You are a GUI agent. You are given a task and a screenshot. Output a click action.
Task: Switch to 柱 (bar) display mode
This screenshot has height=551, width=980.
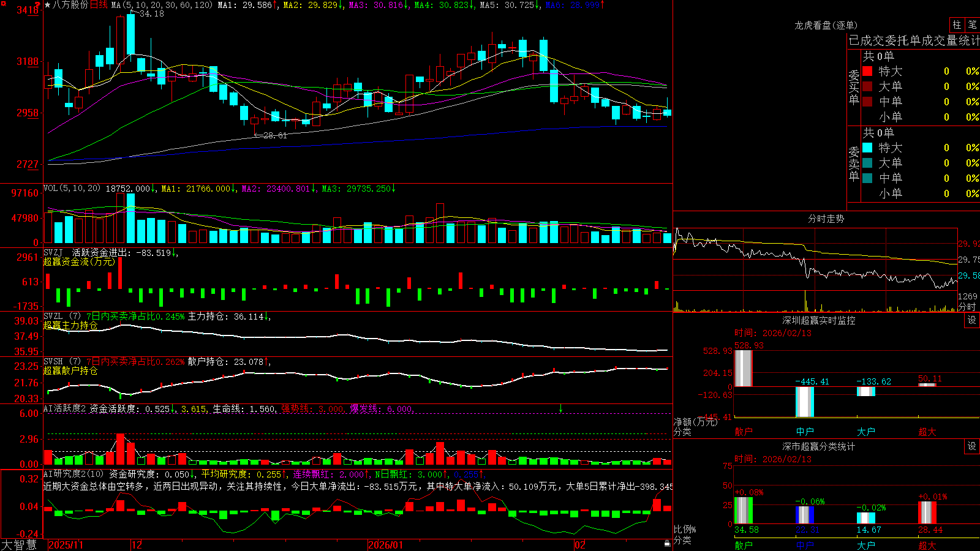(957, 24)
